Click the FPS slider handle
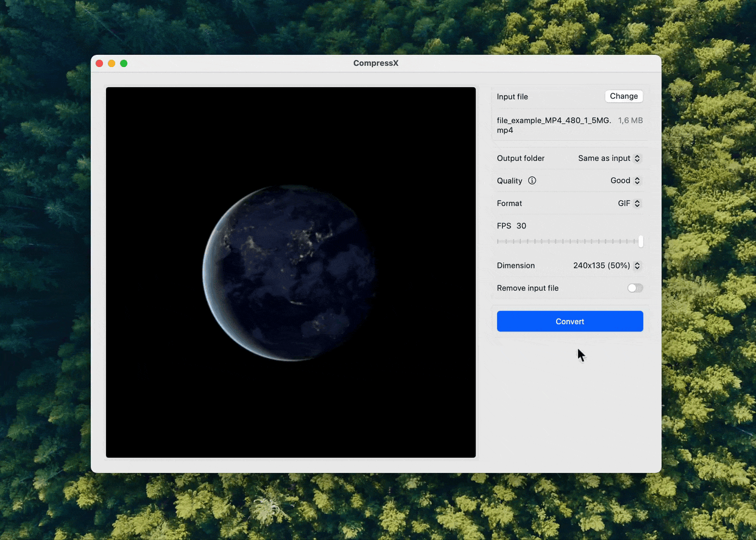 coord(640,242)
